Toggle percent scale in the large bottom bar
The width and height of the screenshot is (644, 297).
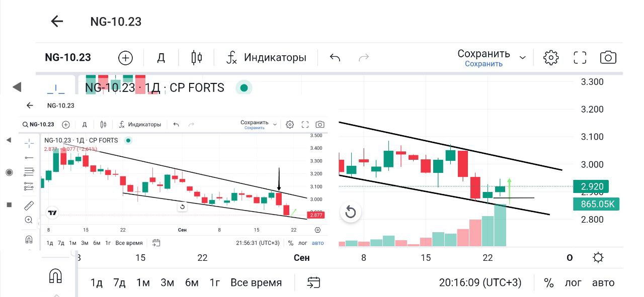point(549,282)
